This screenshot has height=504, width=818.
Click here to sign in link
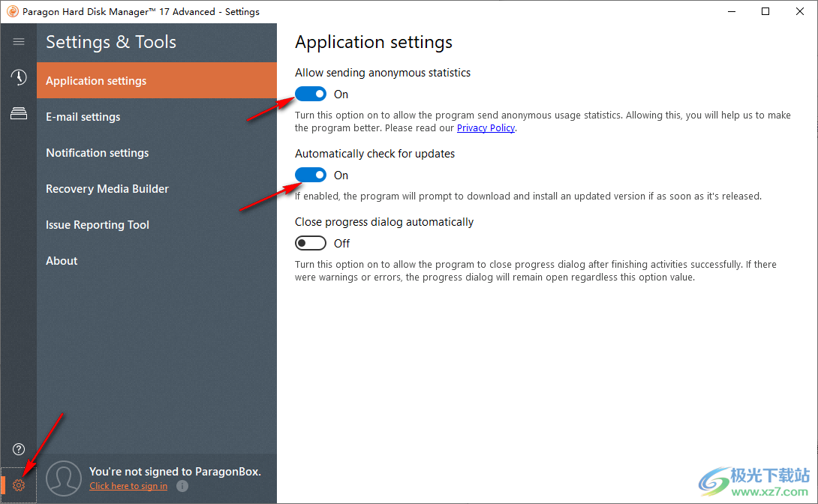point(128,486)
